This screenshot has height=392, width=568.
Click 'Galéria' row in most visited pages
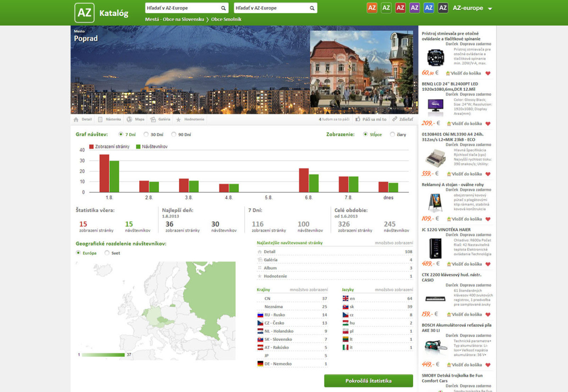pos(335,260)
